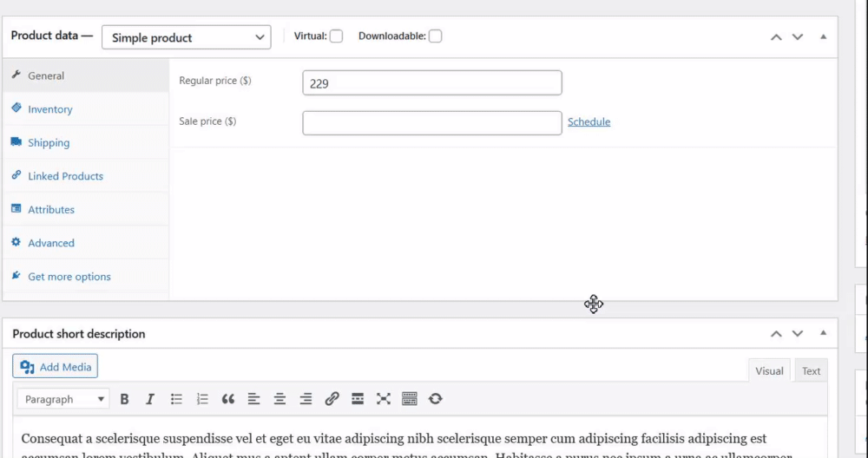Insert a numbered list
Viewport: 868px width, 458px height.
pos(202,399)
